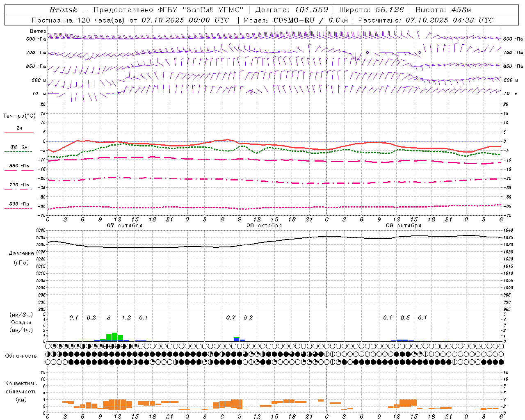Click the Высота: 453м value
525x420 pixels.
click(443, 10)
